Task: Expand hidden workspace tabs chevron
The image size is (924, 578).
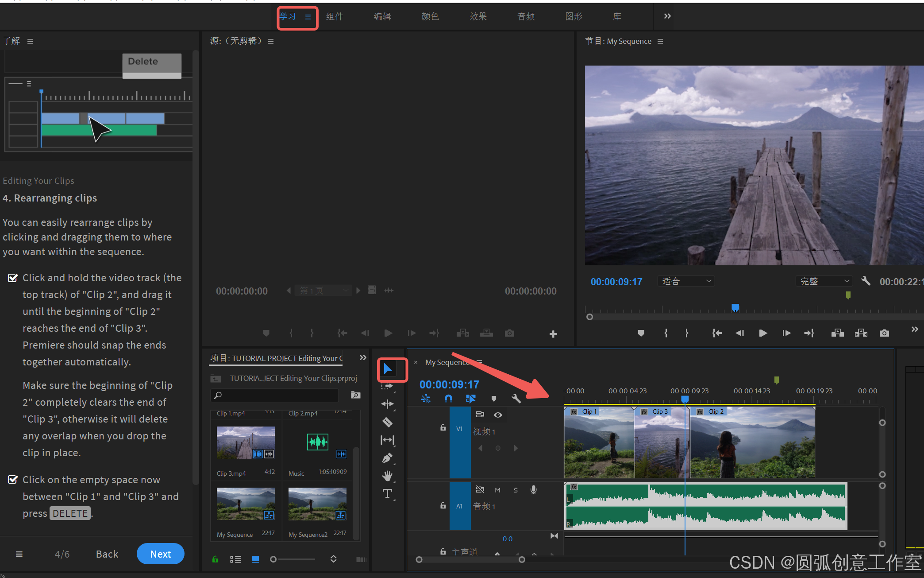Action: click(667, 16)
